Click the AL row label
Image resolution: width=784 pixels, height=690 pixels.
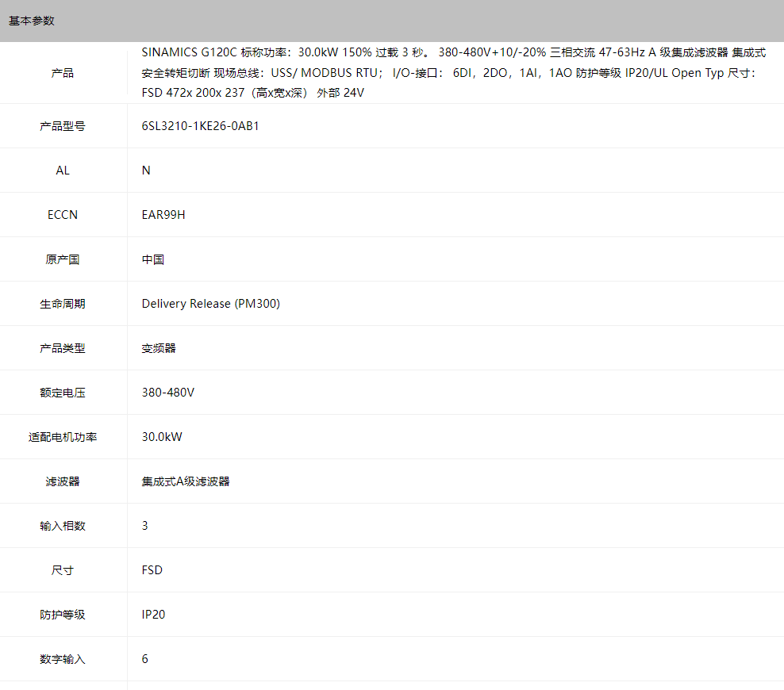pyautogui.click(x=63, y=171)
